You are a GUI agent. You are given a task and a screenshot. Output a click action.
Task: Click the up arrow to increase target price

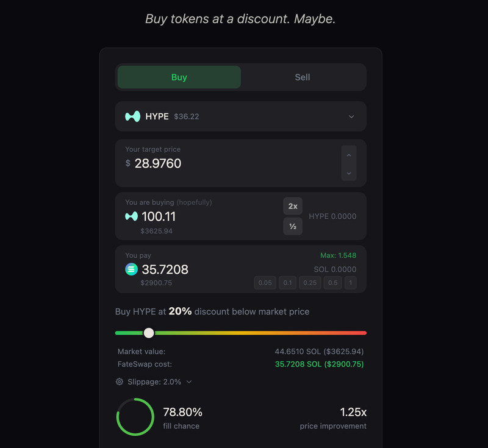pyautogui.click(x=349, y=154)
